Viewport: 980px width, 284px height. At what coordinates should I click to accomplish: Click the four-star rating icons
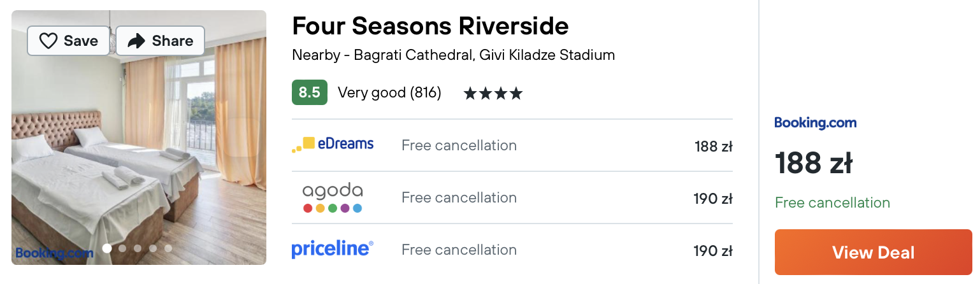click(x=493, y=94)
